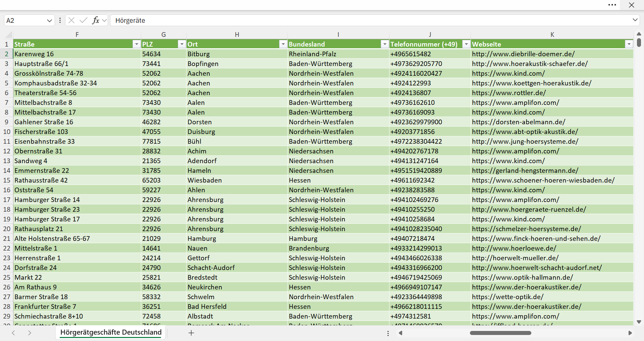Confirm the formula entry with checkmark icon

click(x=83, y=20)
